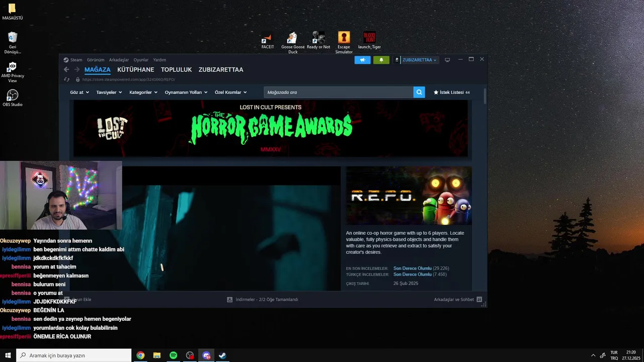Expand the Özel Kısımlar dropdown
The width and height of the screenshot is (644, 362).
coord(231,93)
